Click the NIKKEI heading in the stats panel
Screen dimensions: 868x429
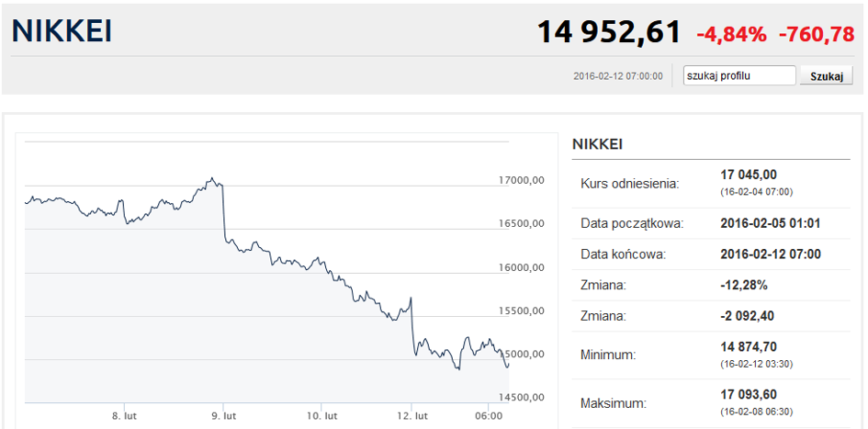tap(597, 144)
